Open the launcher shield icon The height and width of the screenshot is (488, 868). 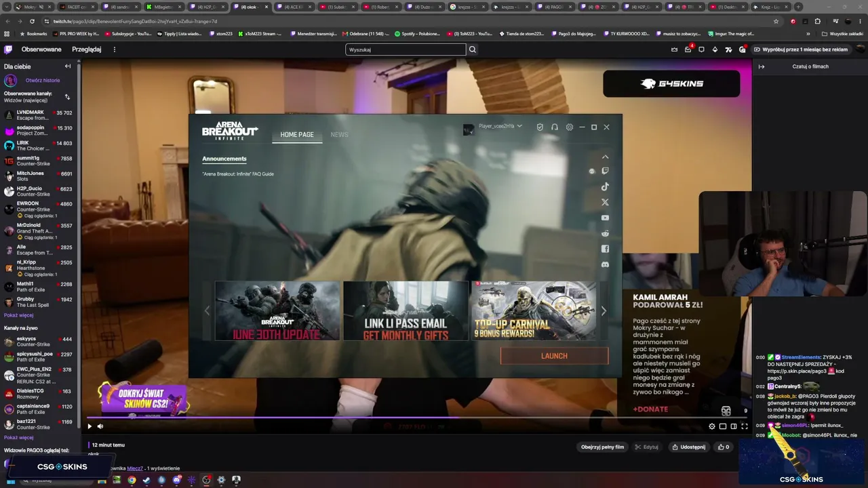point(540,127)
